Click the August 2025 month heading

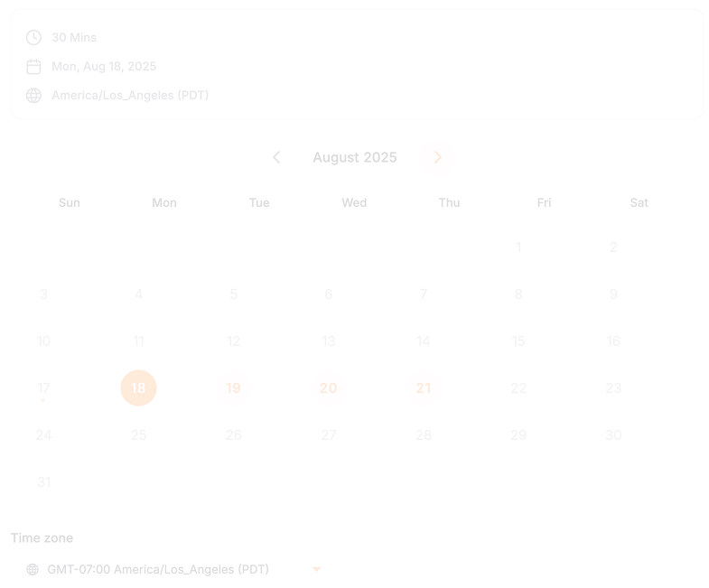[355, 158]
